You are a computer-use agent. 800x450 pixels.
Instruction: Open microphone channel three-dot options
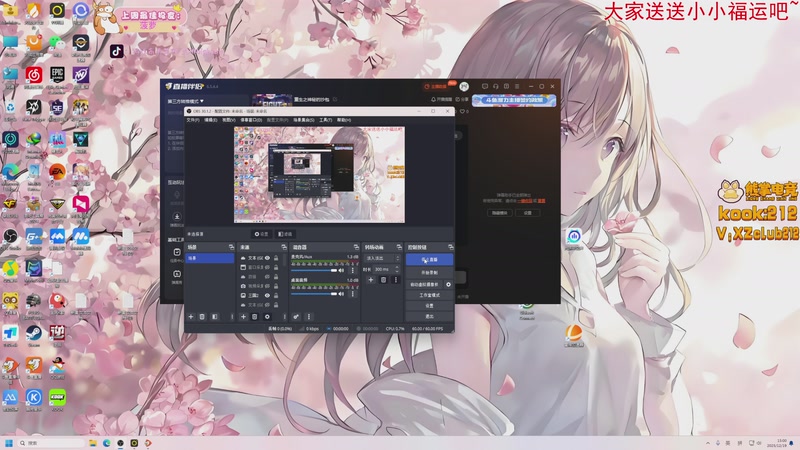353,270
